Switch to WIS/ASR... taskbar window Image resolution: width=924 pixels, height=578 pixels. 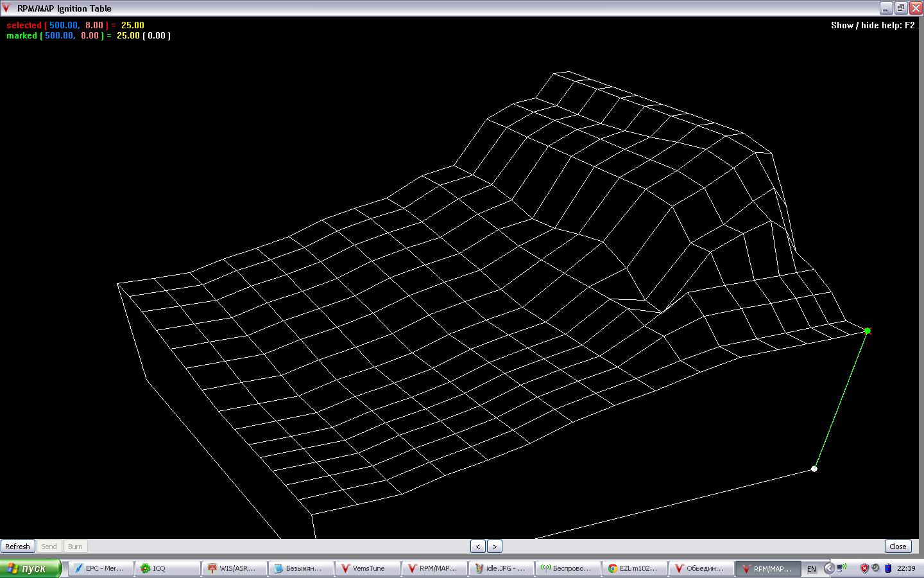point(235,568)
